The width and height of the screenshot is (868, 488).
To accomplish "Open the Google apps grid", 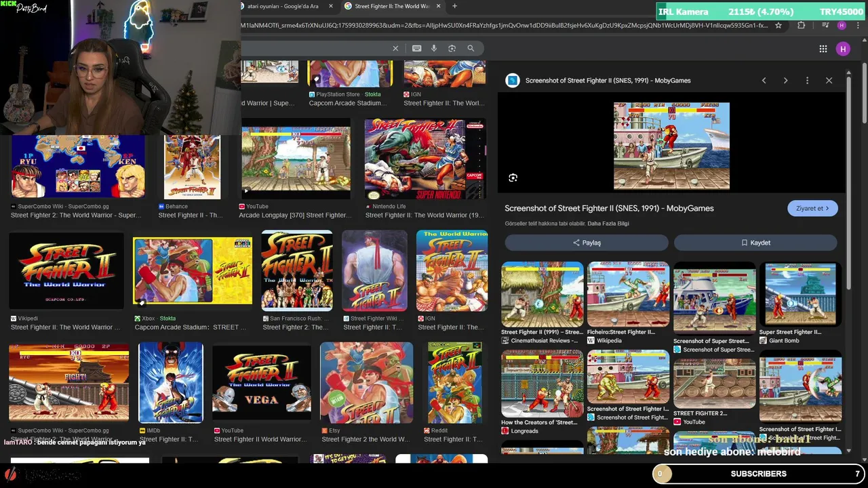I will coord(823,49).
